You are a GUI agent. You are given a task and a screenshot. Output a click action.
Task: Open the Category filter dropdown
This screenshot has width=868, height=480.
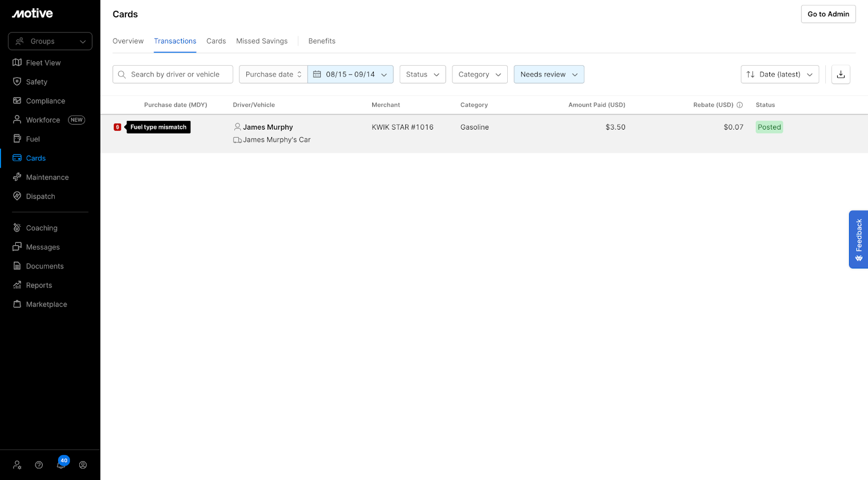(x=479, y=74)
